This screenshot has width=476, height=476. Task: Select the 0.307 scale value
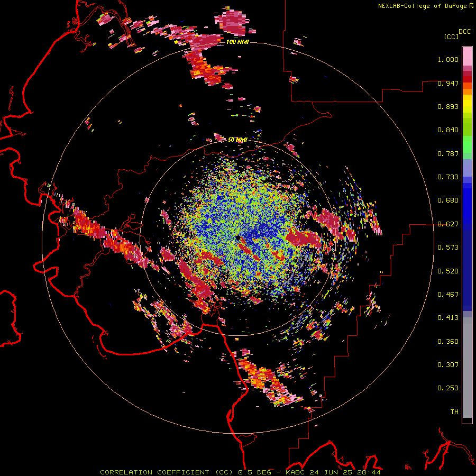click(448, 365)
